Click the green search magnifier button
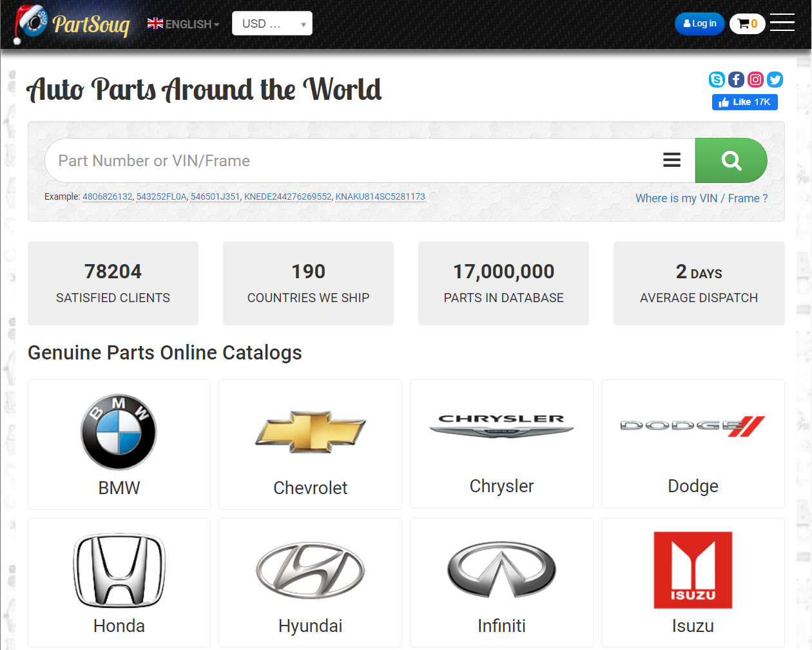 731,160
